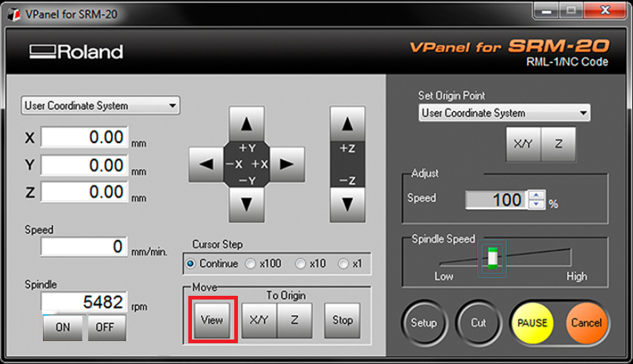Move the tool in +Y direction (up arrow)

247,124
